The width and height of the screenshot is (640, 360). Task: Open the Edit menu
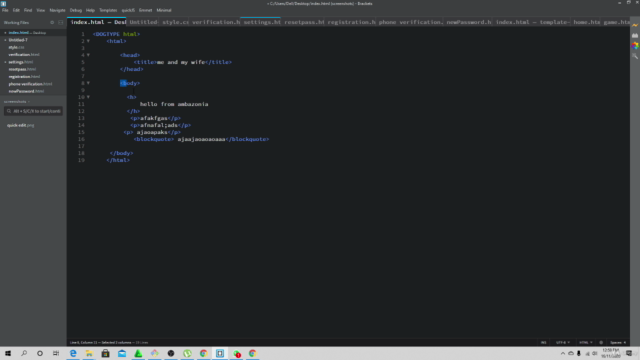[x=16, y=10]
